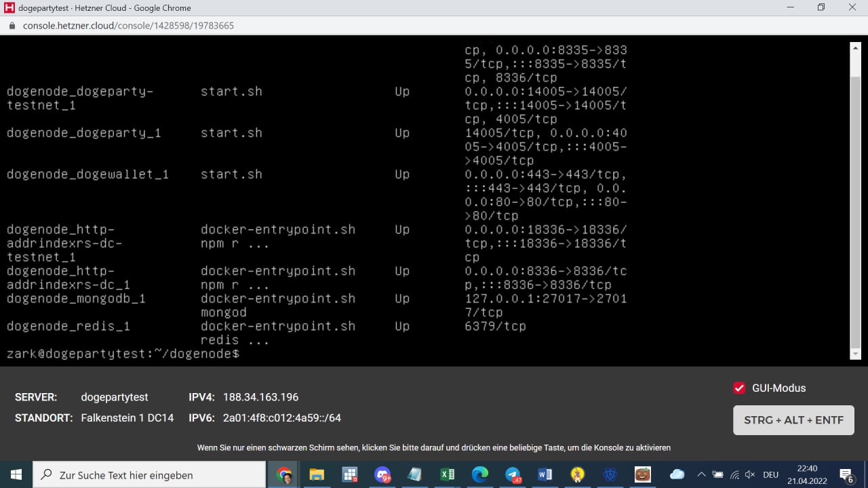This screenshot has width=868, height=488.
Task: Open Google Chrome from the taskbar
Action: (285, 474)
